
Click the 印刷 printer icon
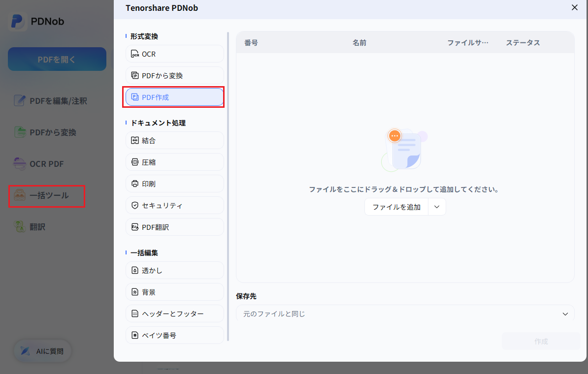tap(134, 184)
